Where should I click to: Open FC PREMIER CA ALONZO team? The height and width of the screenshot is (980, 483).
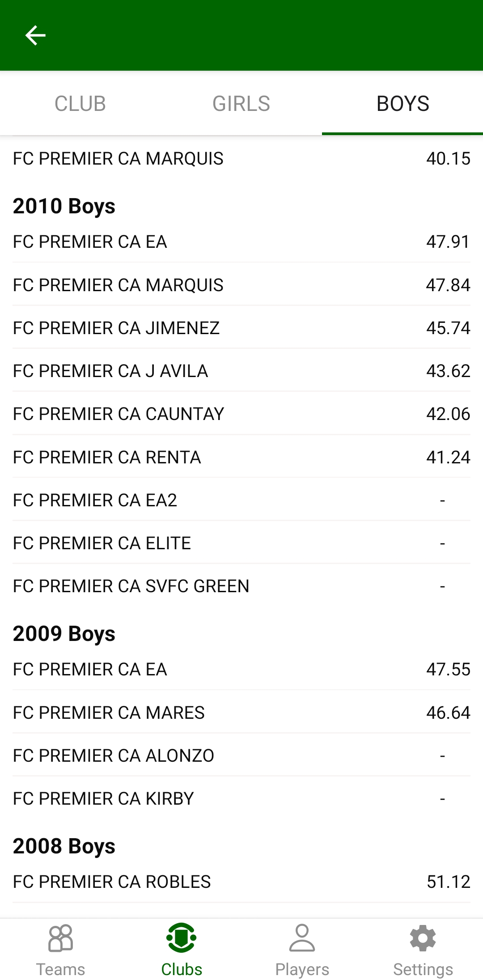pyautogui.click(x=241, y=755)
